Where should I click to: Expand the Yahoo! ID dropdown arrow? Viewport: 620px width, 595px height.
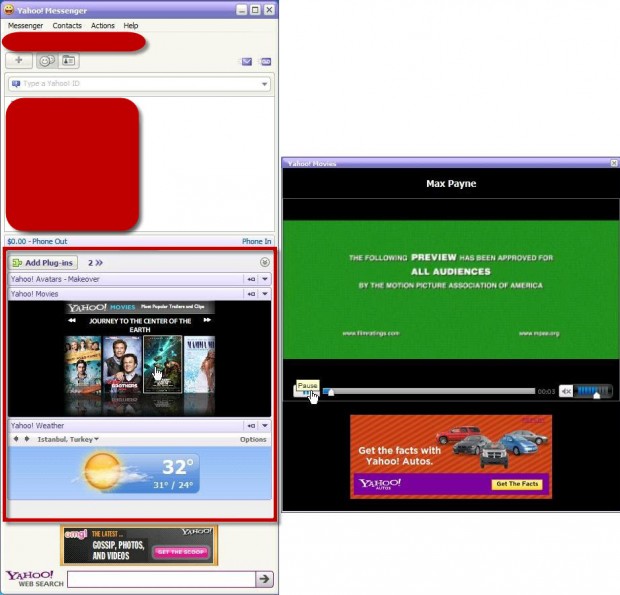[x=265, y=84]
